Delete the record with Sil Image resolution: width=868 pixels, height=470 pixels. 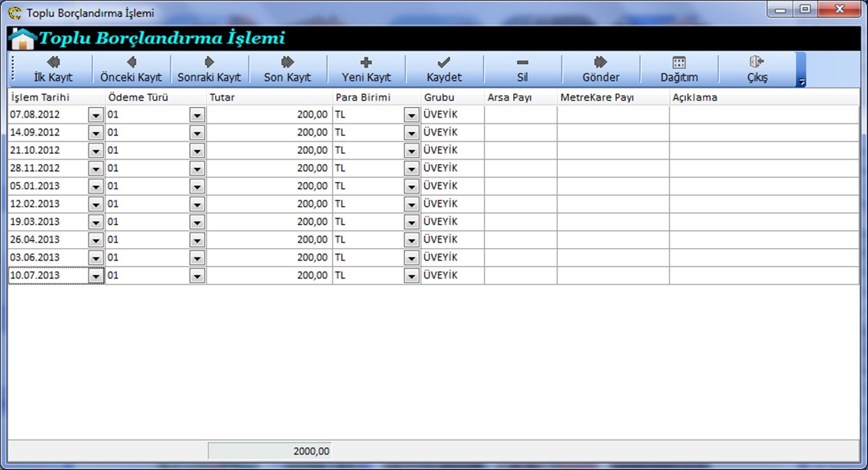click(522, 69)
